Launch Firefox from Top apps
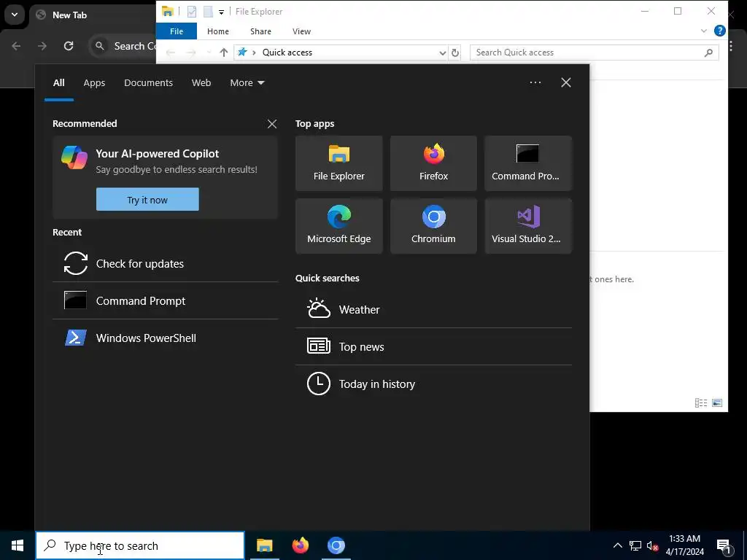 (x=433, y=163)
